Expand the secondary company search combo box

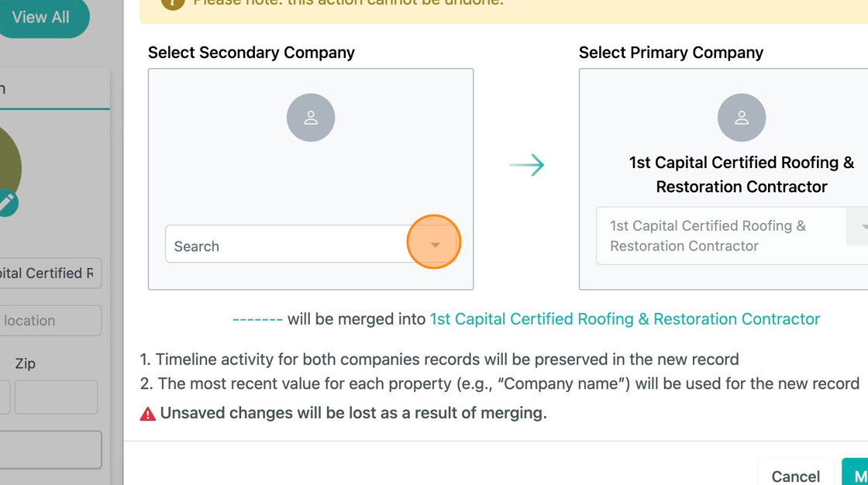[434, 242]
